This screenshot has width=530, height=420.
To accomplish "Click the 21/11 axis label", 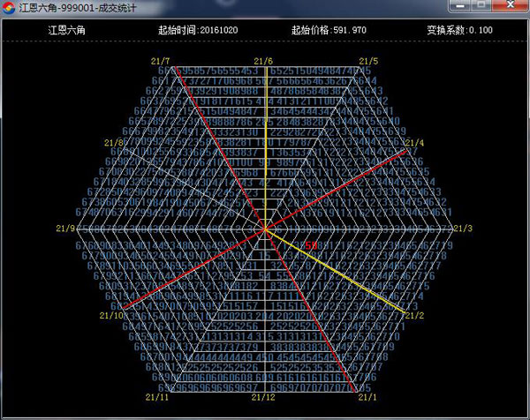I will click(x=157, y=397).
